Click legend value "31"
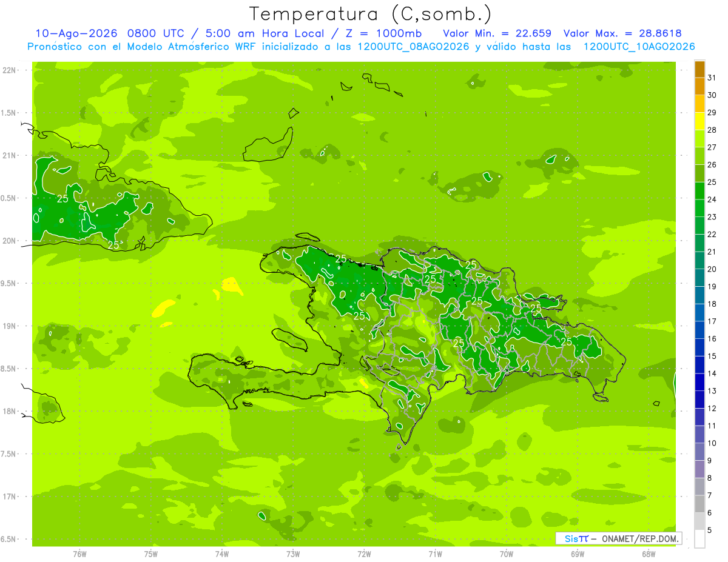The width and height of the screenshot is (728, 562). coord(712,78)
